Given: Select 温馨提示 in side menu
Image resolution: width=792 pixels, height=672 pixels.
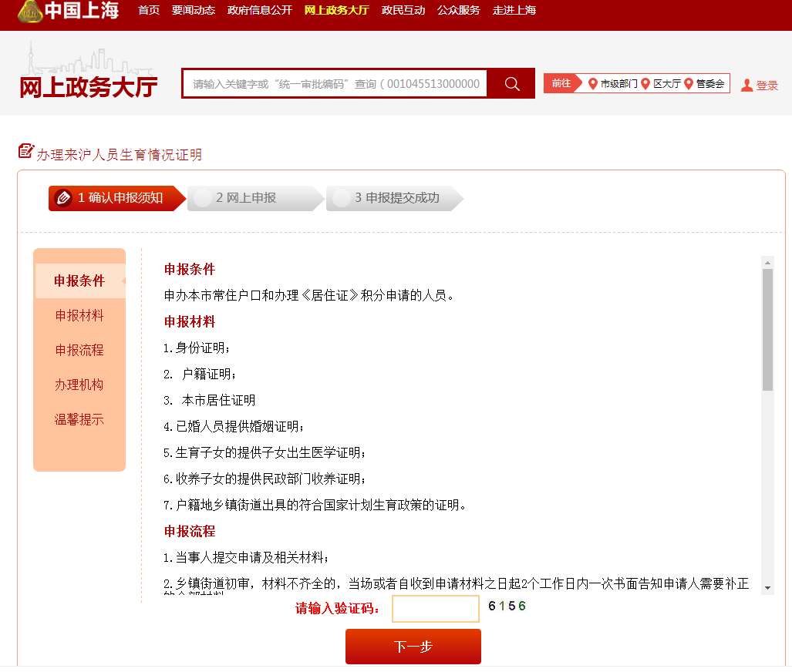Looking at the screenshot, I should [79, 419].
